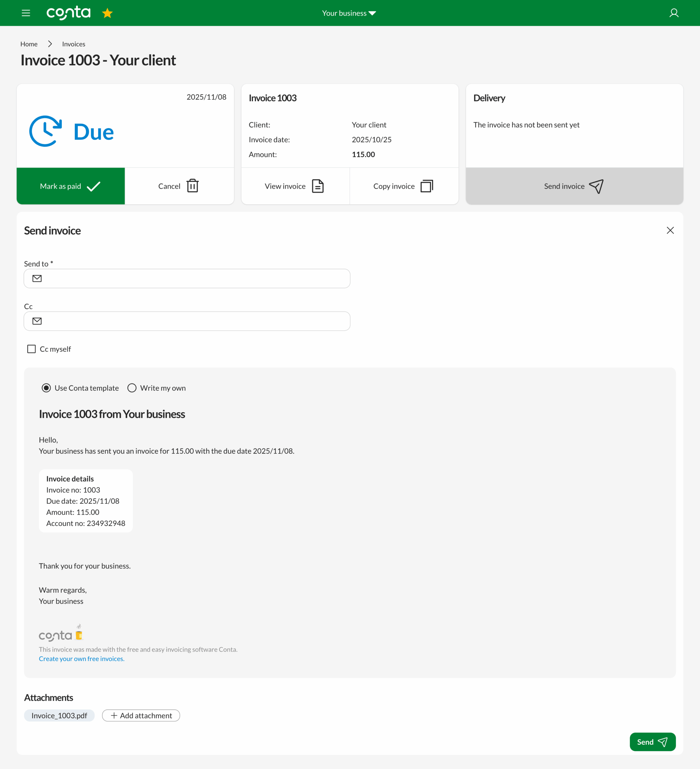Select Use Conta template option
This screenshot has height=769, width=700.
pyautogui.click(x=46, y=388)
